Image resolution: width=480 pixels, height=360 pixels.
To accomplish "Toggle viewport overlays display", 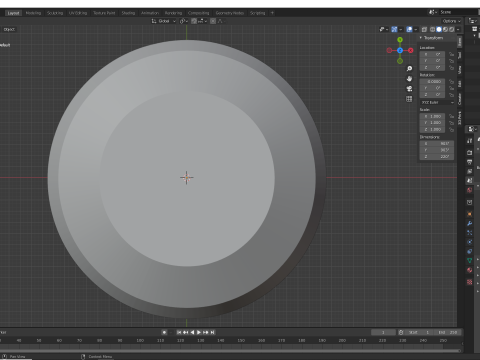I will click(409, 29).
